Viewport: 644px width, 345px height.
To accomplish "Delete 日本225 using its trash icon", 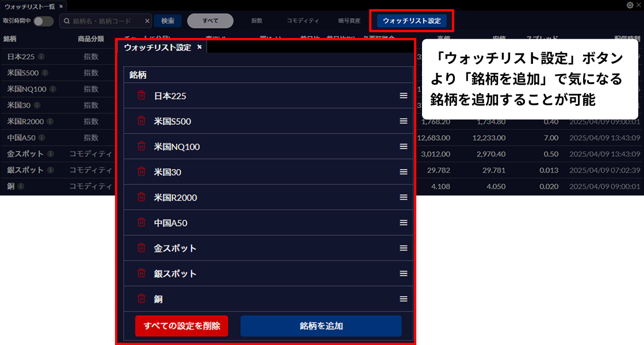I will click(141, 96).
